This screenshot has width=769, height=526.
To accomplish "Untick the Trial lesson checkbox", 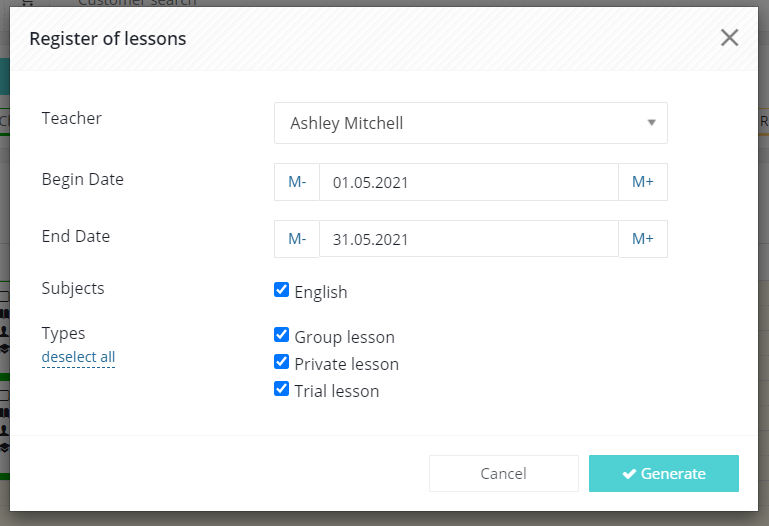I will pyautogui.click(x=282, y=389).
